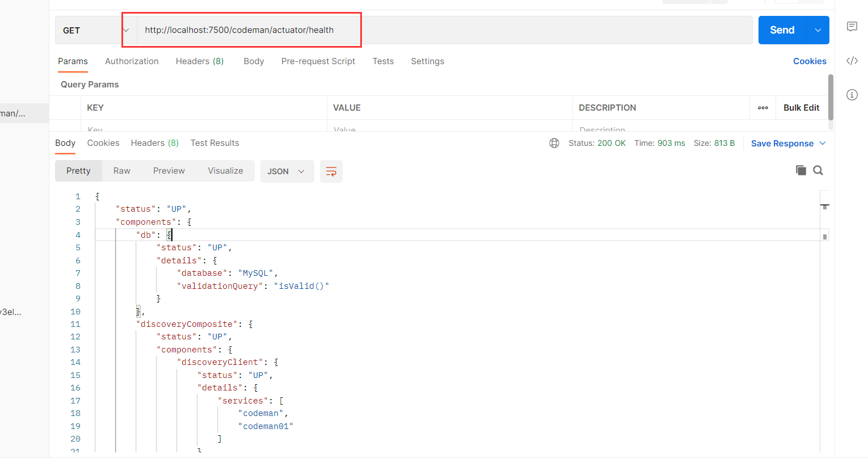This screenshot has height=458, width=868.
Task: Open the code snippet icon
Action: 852,61
